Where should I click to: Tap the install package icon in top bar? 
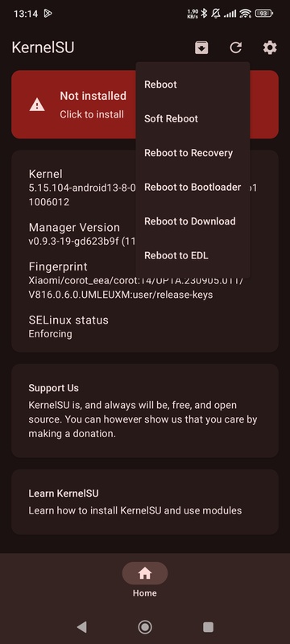pyautogui.click(x=201, y=47)
